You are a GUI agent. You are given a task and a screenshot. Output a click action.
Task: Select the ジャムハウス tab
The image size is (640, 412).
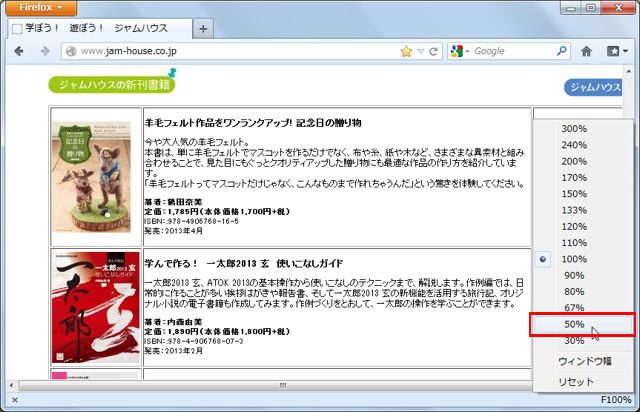click(x=100, y=28)
